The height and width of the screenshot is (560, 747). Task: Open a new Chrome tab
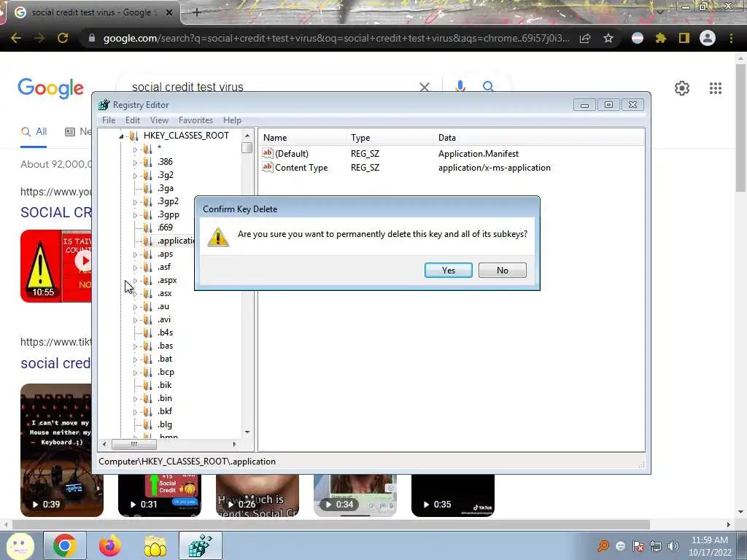click(x=197, y=12)
